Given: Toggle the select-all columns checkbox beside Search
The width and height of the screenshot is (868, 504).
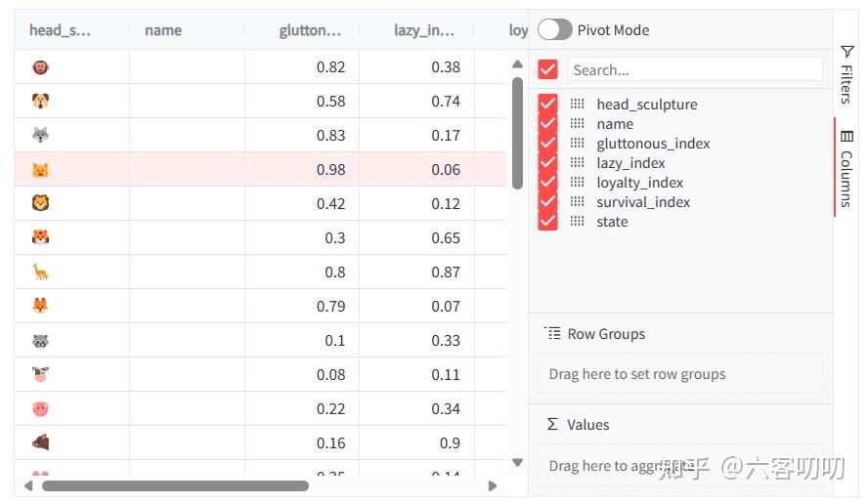Looking at the screenshot, I should 547,69.
